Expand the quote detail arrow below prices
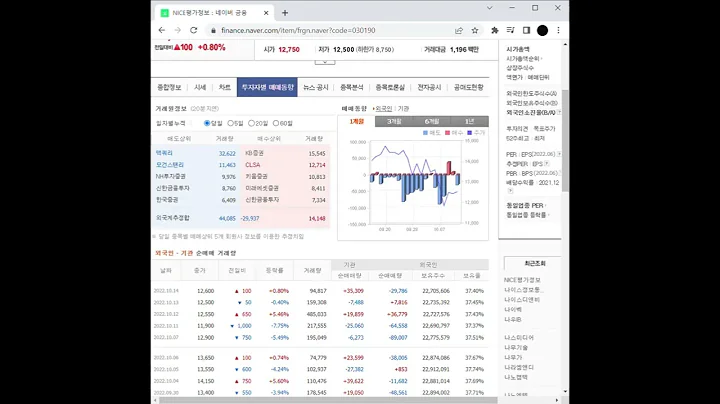Image resolution: width=720 pixels, height=404 pixels. tap(325, 62)
